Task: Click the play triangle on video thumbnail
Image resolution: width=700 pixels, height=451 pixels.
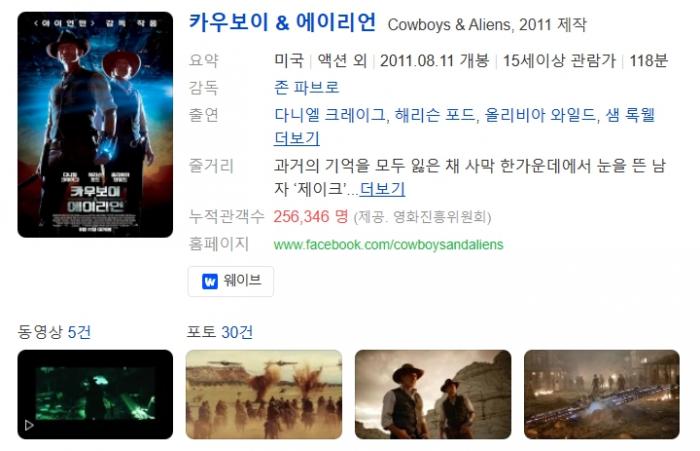Action: pyautogui.click(x=29, y=425)
